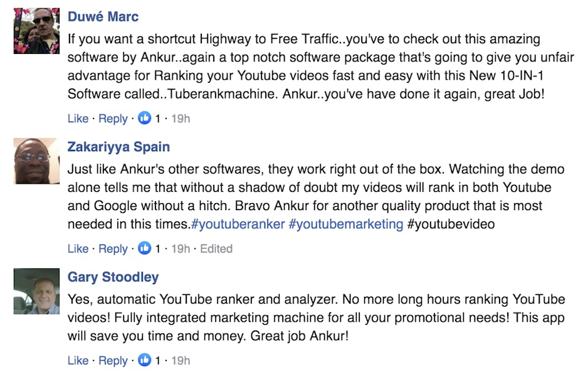
Task: Click the 19h timestamp on Gary Stoodley's comment
Action: [x=181, y=361]
